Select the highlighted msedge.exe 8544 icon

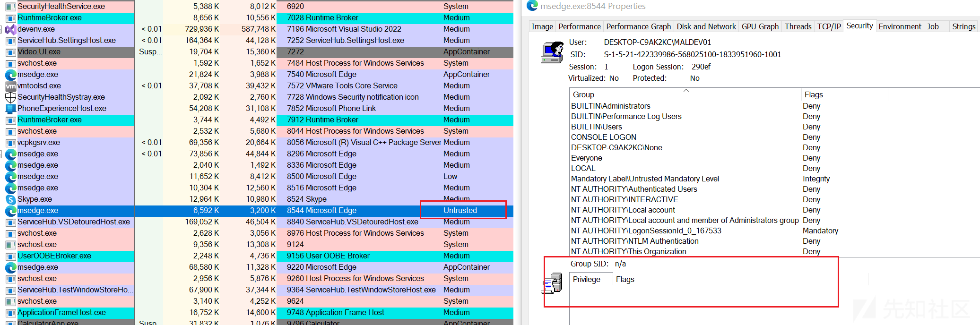click(10, 211)
